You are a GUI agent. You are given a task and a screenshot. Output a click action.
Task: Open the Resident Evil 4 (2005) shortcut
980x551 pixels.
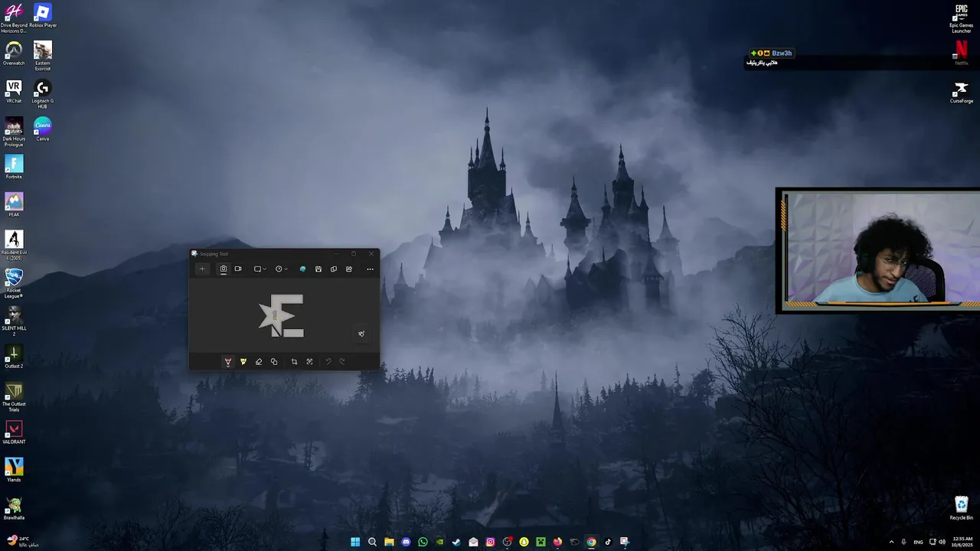14,245
